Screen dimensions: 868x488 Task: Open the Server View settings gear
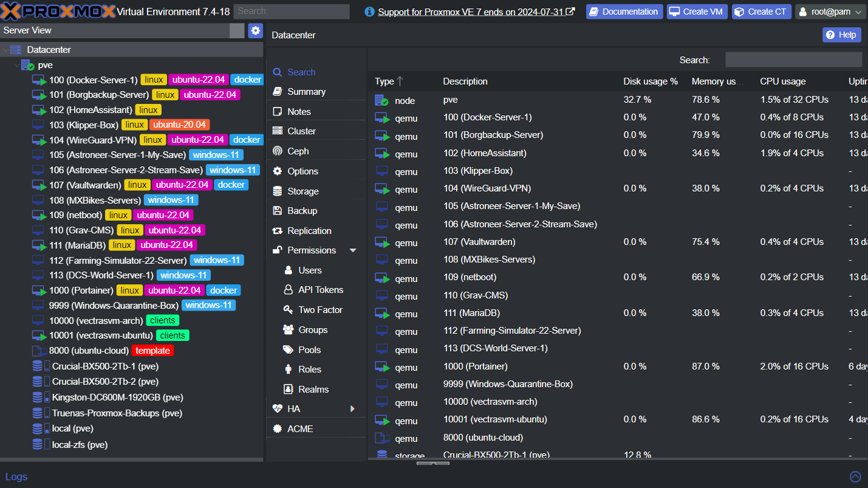[256, 30]
